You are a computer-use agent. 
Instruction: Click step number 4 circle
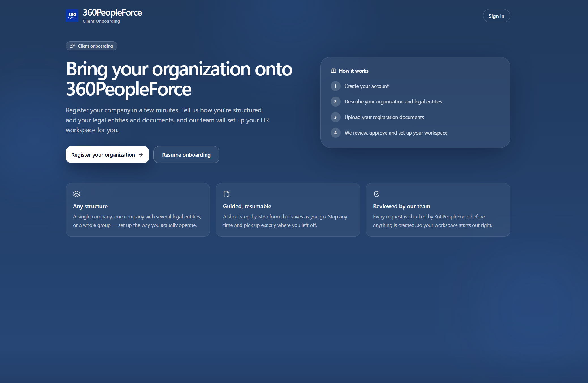click(335, 133)
